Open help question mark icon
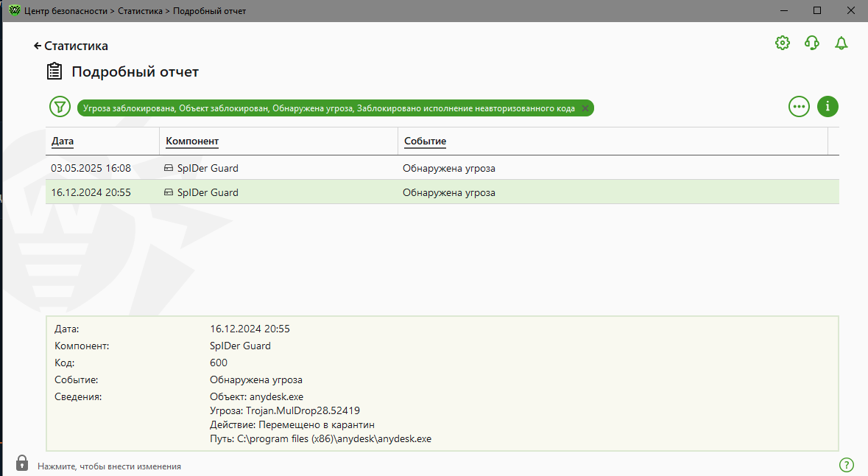868x476 pixels. 847,465
